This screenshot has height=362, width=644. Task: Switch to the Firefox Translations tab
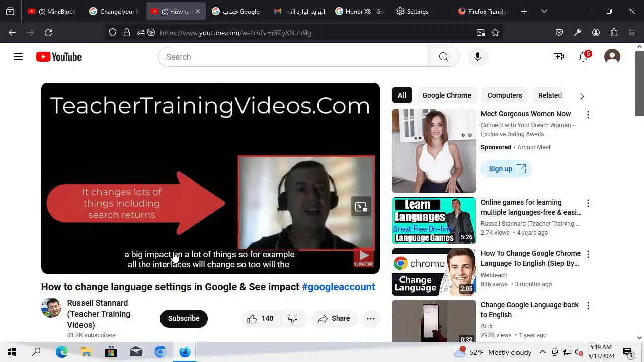click(482, 11)
